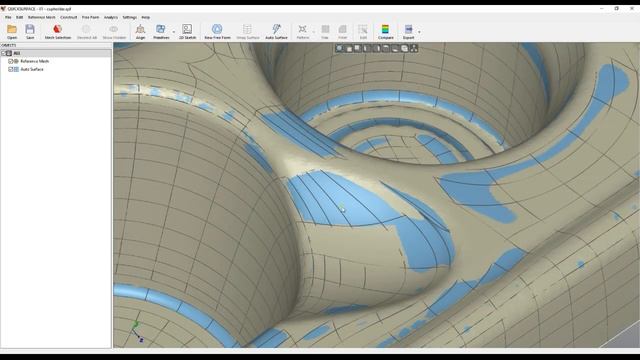Viewport: 640px width, 360px height.
Task: Select the Primitives tool
Action: click(x=161, y=31)
